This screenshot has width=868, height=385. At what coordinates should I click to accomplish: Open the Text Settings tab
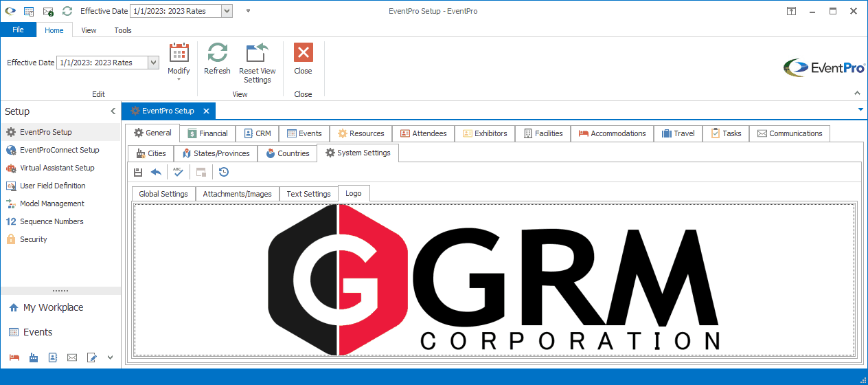(x=308, y=194)
